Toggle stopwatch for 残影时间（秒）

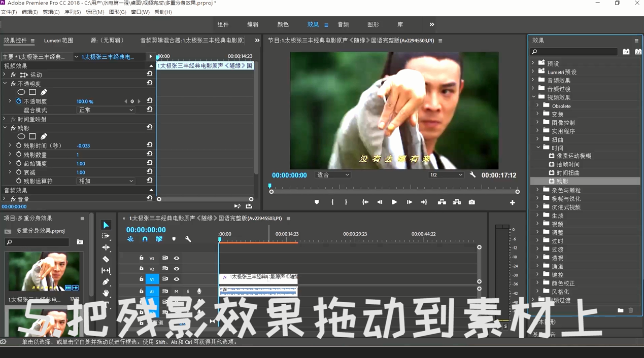19,146
